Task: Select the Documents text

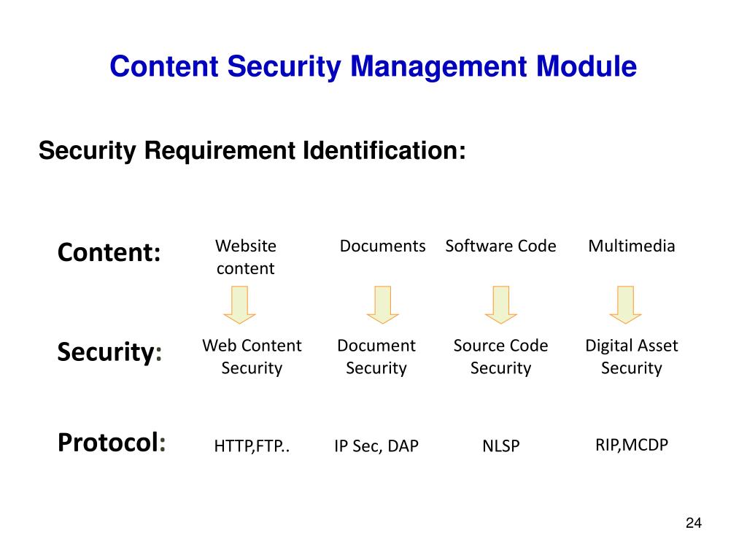Action: click(382, 246)
